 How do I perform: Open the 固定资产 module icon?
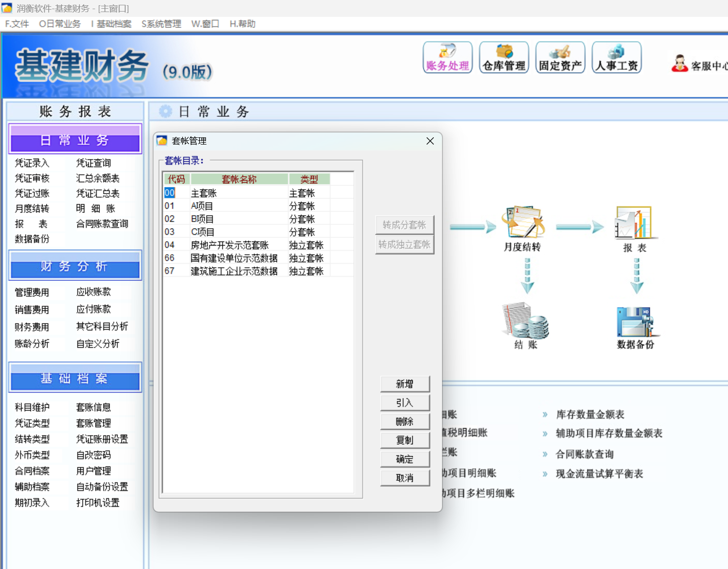click(x=560, y=57)
